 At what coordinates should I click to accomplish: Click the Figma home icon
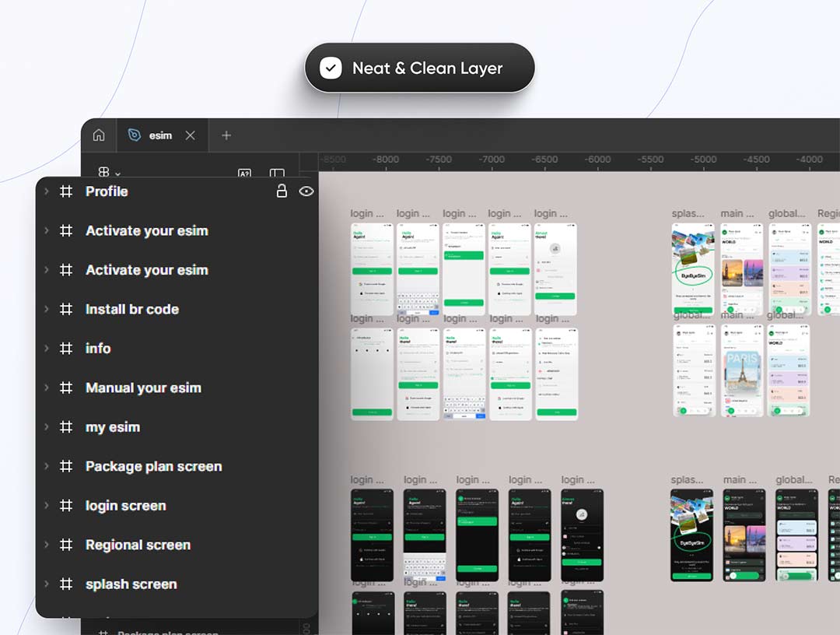click(99, 135)
